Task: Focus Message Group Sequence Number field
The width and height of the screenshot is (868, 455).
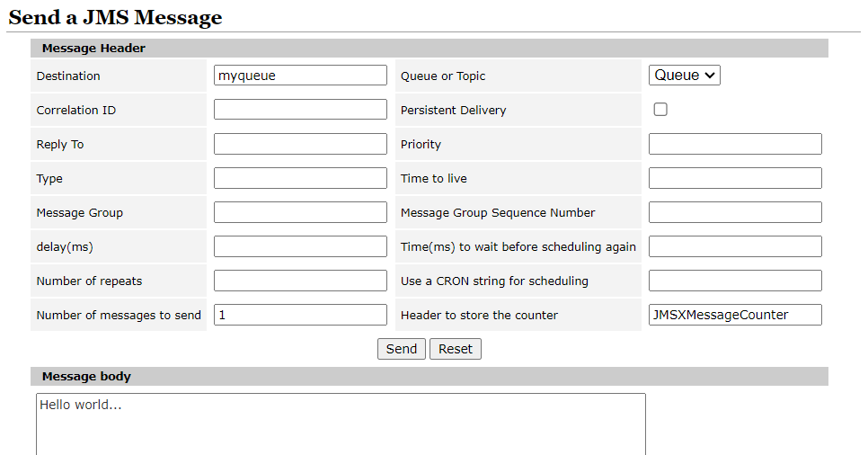Action: tap(735, 212)
